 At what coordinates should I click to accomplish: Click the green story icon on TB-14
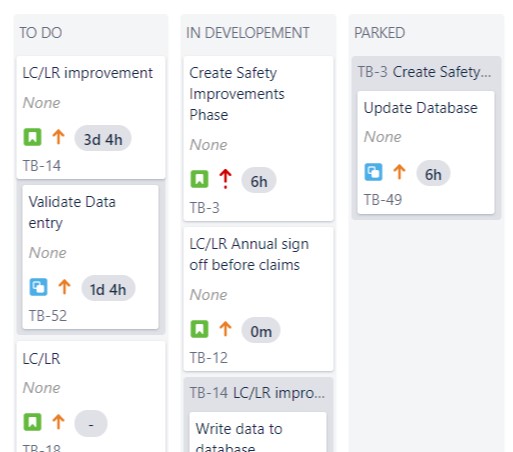(x=32, y=137)
